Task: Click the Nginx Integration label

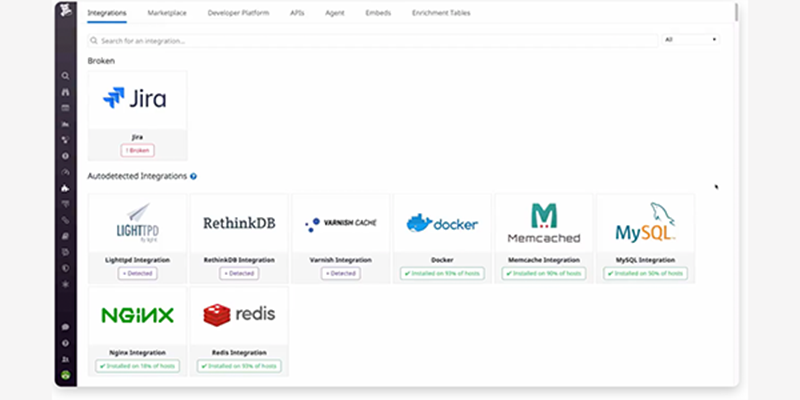Action: [x=137, y=353]
